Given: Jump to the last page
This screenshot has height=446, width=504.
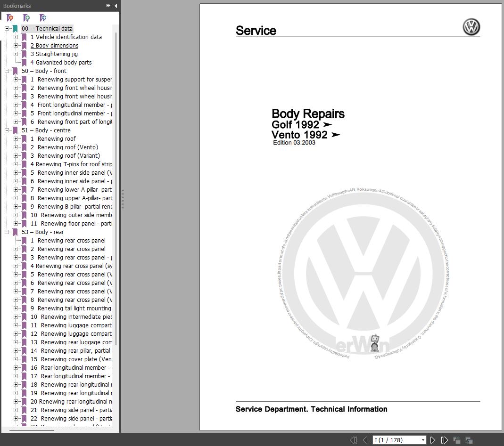Looking at the screenshot, I should coord(444,440).
